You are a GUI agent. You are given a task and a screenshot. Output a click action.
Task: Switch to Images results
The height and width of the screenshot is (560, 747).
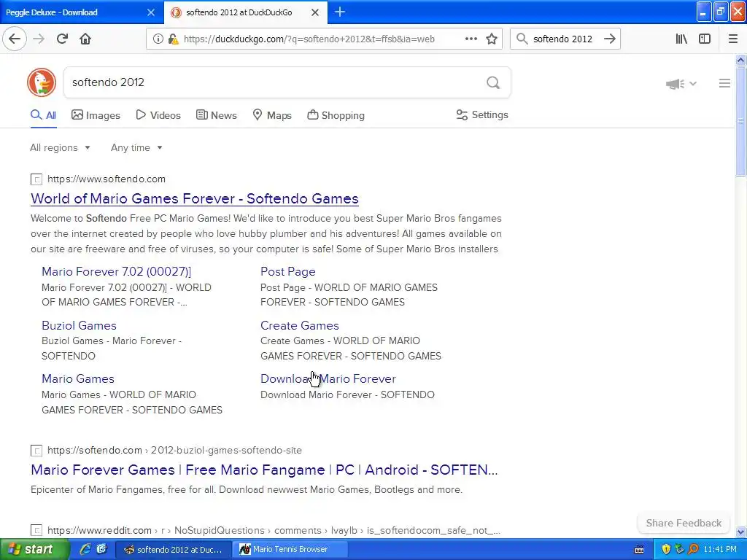(96, 115)
